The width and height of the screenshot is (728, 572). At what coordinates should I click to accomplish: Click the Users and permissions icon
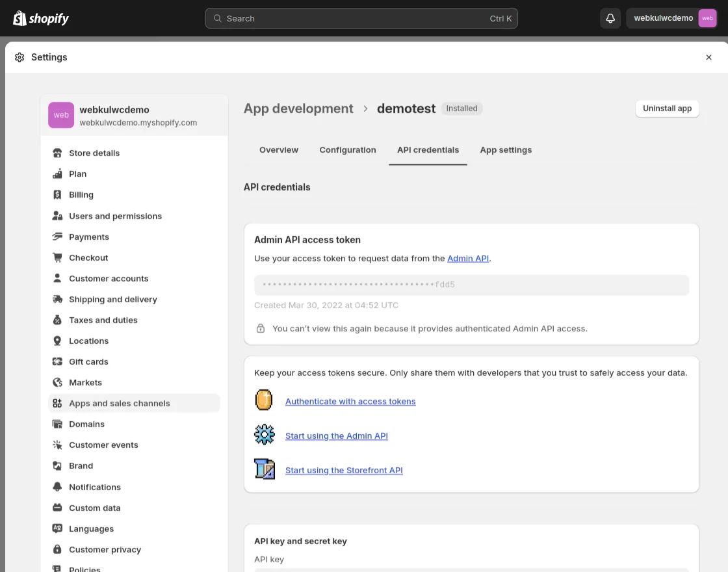[57, 216]
